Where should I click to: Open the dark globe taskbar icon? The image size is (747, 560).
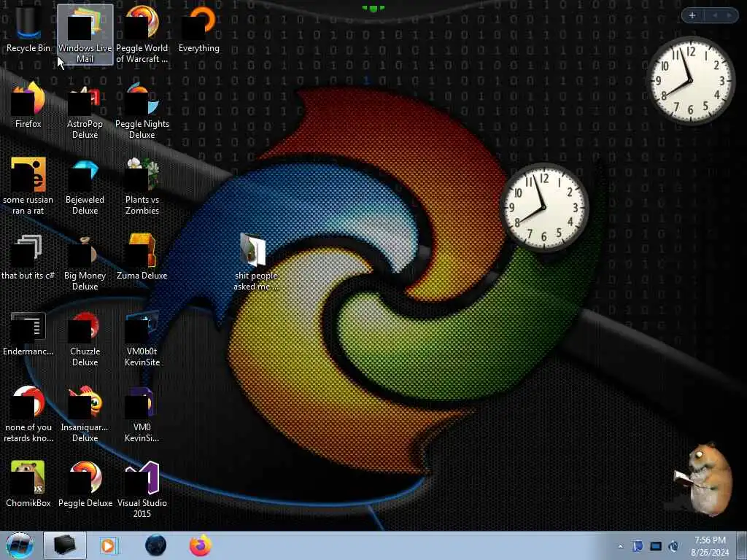coord(156,545)
